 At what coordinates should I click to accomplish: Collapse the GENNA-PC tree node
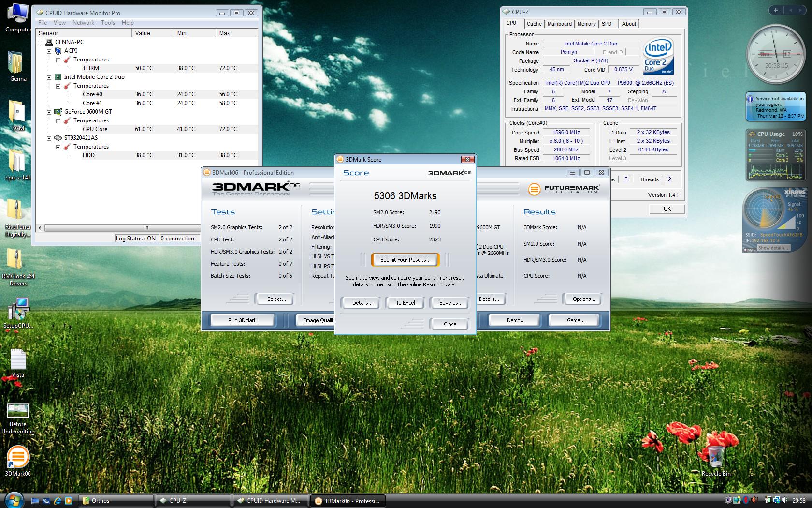[40, 42]
